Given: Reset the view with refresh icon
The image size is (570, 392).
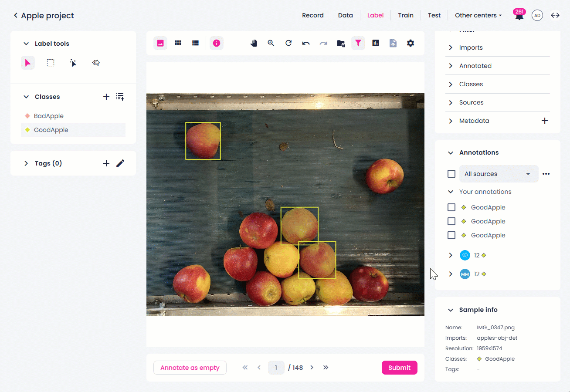Looking at the screenshot, I should (x=288, y=43).
